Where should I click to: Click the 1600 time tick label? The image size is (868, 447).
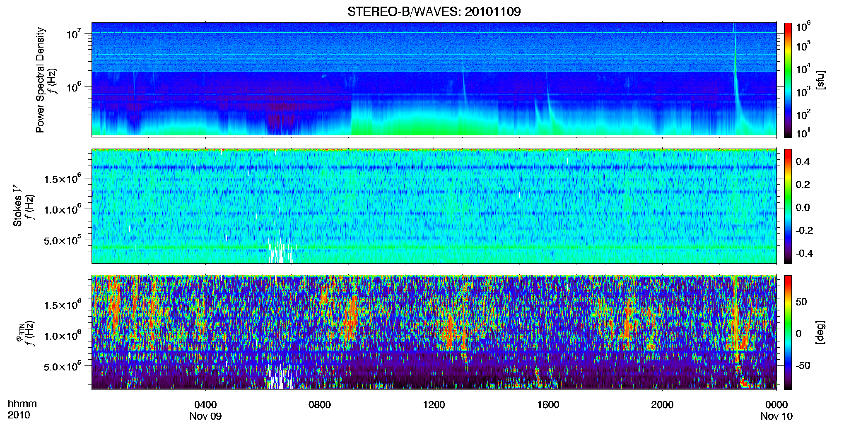click(x=548, y=405)
